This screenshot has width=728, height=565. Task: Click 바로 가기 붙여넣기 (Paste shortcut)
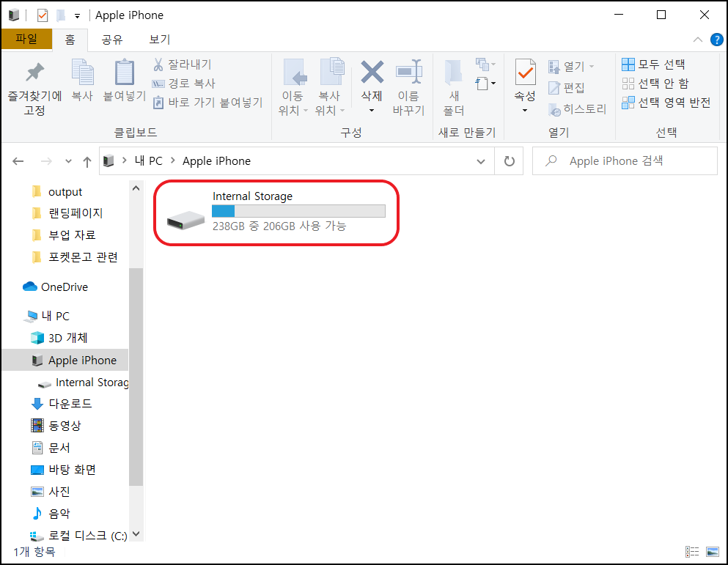pyautogui.click(x=208, y=102)
